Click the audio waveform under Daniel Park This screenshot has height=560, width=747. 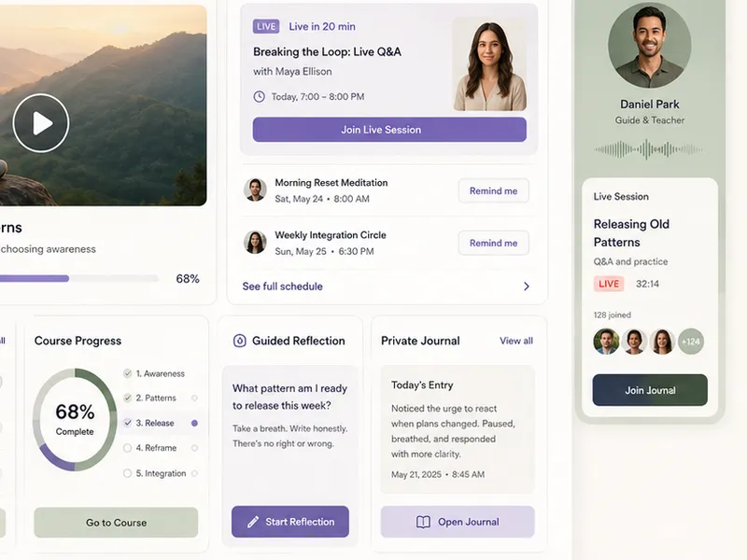tap(649, 149)
